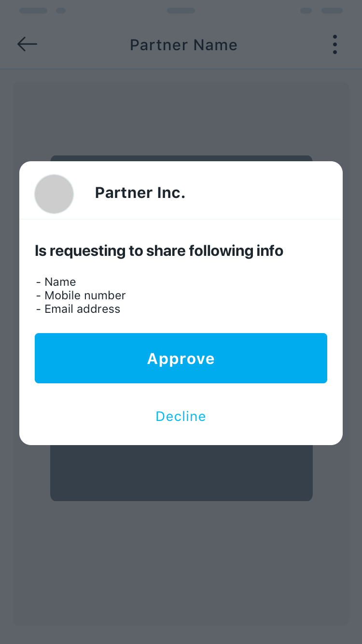
Task: Tap the dark card below the dialog
Action: [181, 473]
